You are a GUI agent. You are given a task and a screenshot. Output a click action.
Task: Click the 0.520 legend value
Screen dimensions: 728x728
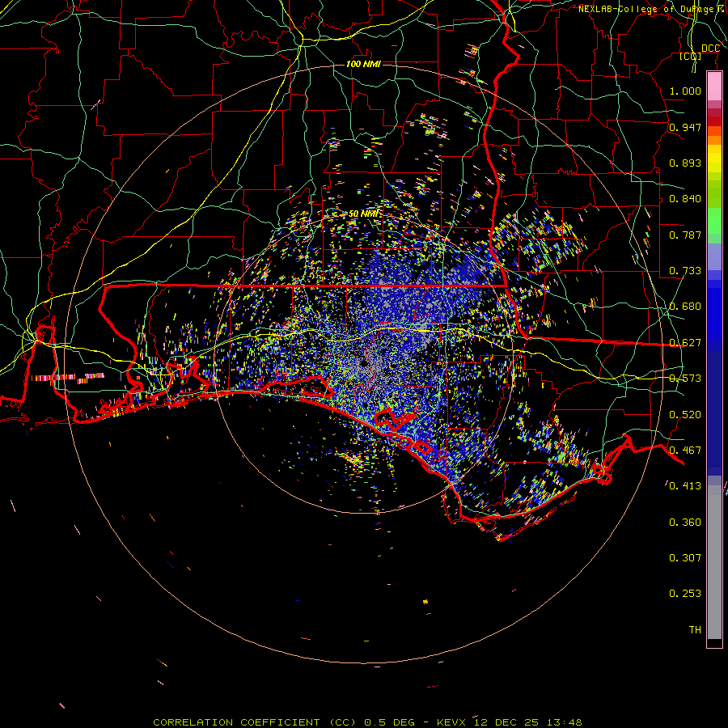click(x=685, y=415)
